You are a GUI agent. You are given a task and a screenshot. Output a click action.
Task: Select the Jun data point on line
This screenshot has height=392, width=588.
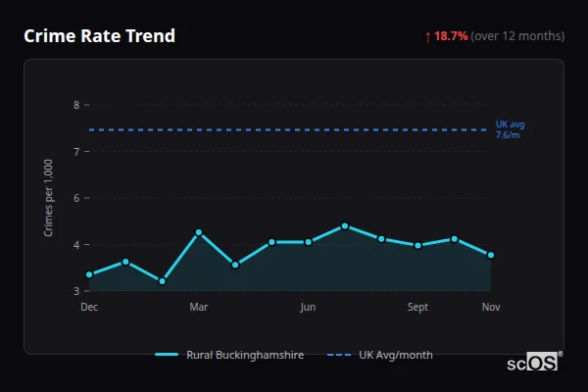(309, 242)
